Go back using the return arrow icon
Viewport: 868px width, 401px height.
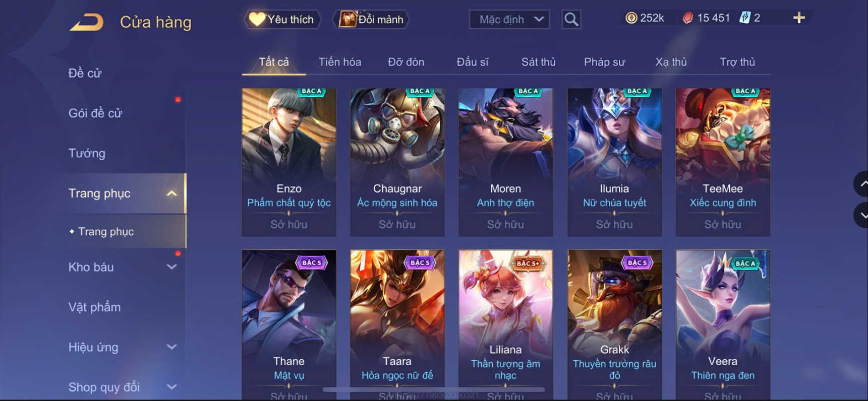point(86,22)
